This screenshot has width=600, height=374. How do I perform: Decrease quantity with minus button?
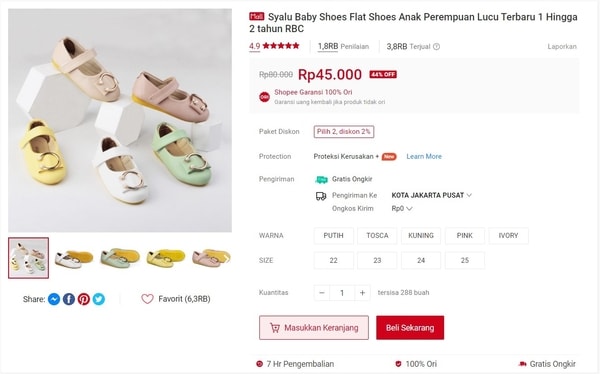[322, 293]
